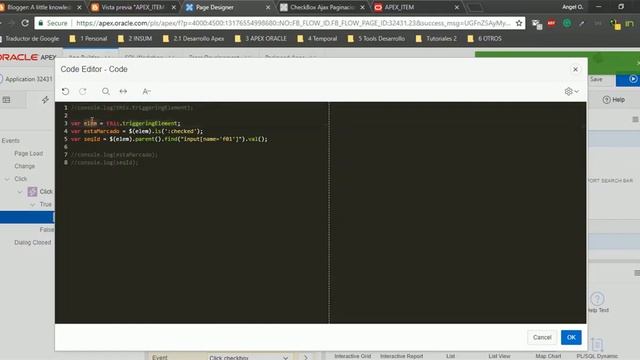This screenshot has width=640, height=360.
Task: Click the Angel O. profile button
Action: (572, 7)
